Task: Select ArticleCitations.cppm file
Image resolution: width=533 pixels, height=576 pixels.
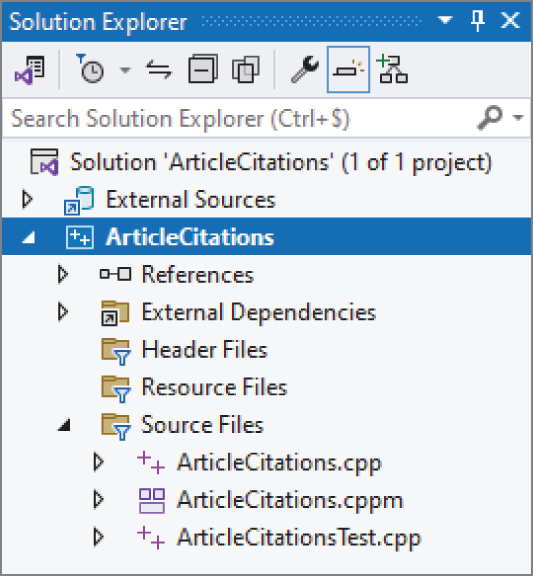Action: pyautogui.click(x=290, y=500)
